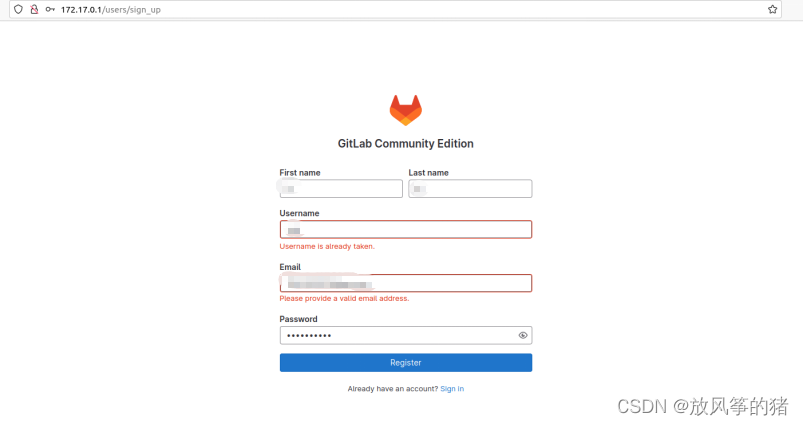
Task: Open the Sign in link
Action: pyautogui.click(x=452, y=389)
